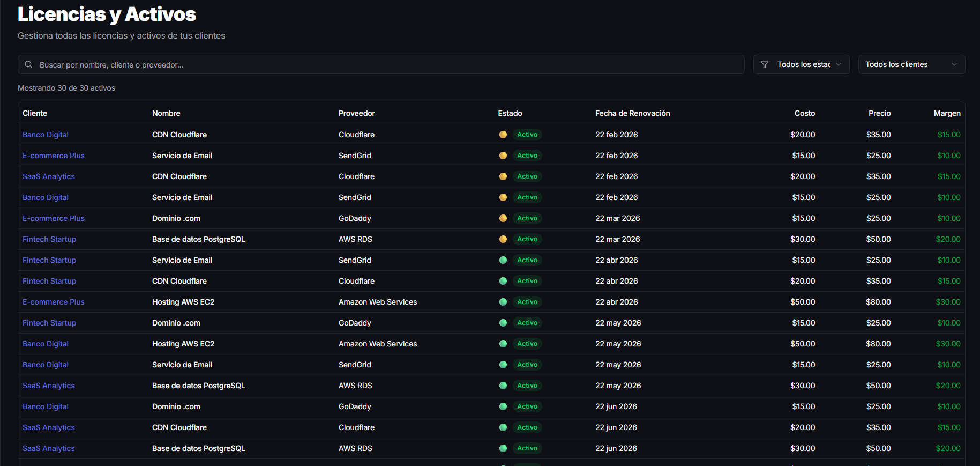Open the first Banco Digital client link
The width and height of the screenshot is (980, 466).
click(46, 135)
